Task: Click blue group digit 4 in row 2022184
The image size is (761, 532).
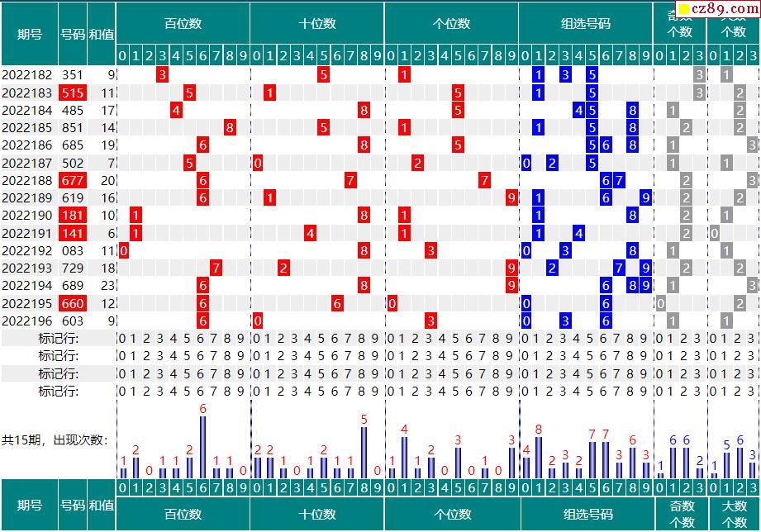Action: pos(578,110)
